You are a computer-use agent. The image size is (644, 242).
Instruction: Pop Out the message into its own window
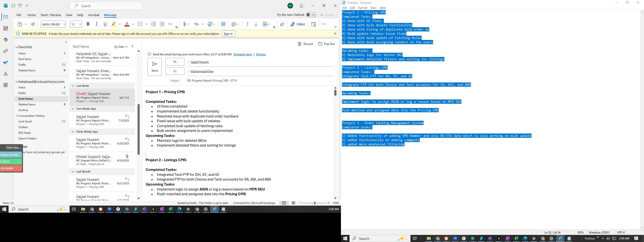[x=326, y=44]
